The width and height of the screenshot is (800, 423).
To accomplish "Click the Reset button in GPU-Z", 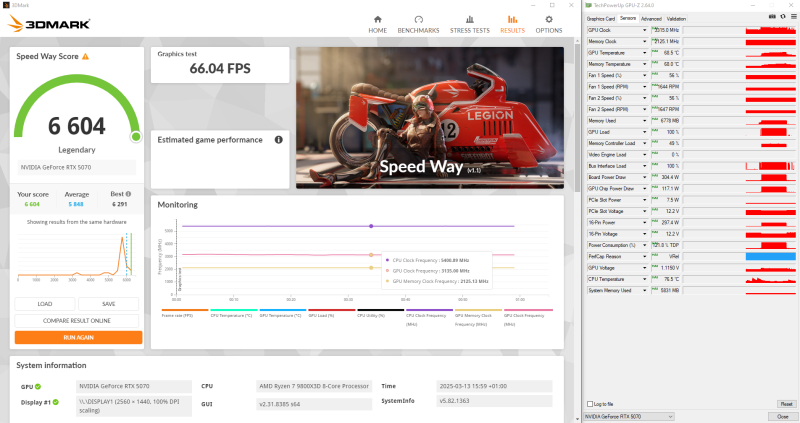I will (786, 404).
